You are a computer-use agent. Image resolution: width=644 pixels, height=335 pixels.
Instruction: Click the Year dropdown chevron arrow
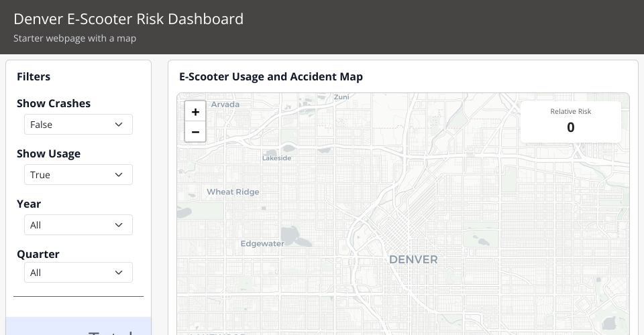pyautogui.click(x=119, y=225)
